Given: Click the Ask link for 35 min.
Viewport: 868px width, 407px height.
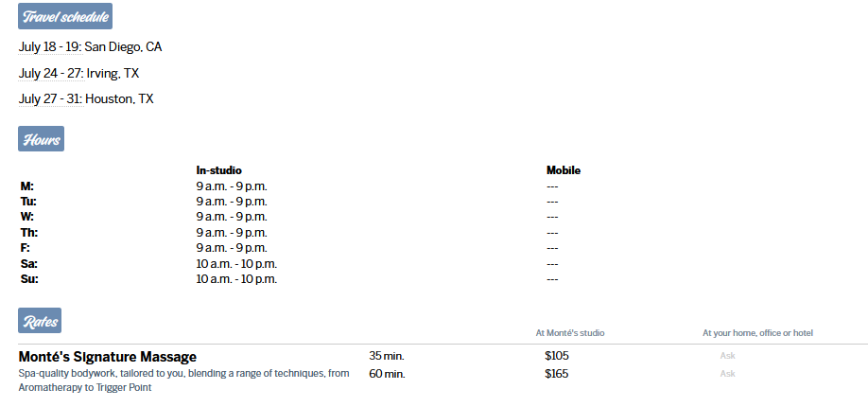Looking at the screenshot, I should 727,356.
